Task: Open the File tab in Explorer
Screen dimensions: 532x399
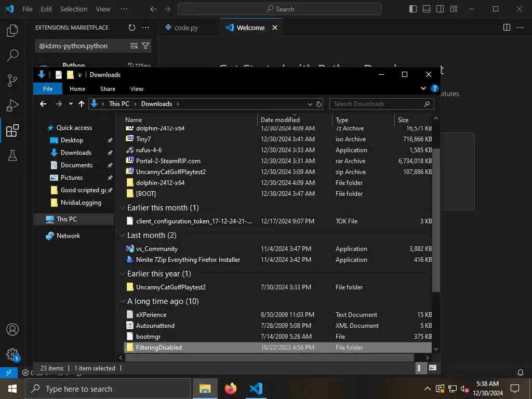Action: tap(48, 88)
